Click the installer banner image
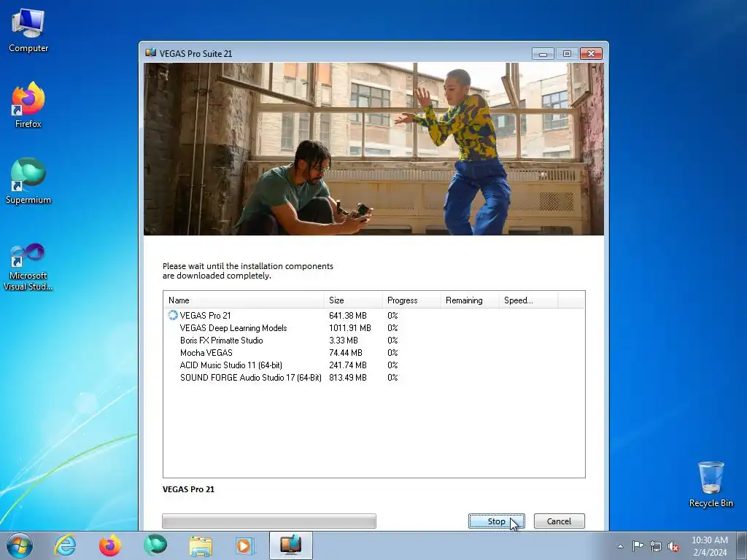Screen dimensions: 747x560 [373, 149]
